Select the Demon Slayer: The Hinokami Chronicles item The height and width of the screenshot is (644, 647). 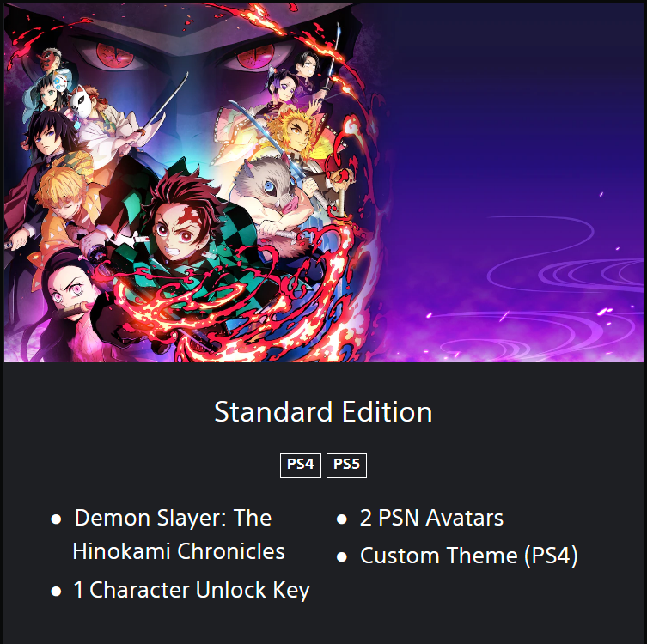(x=179, y=534)
